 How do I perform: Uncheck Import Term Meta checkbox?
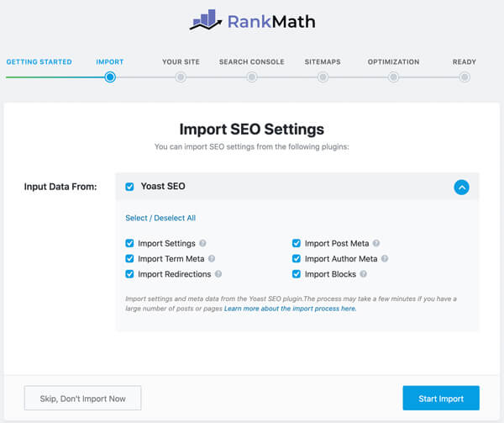pos(129,259)
